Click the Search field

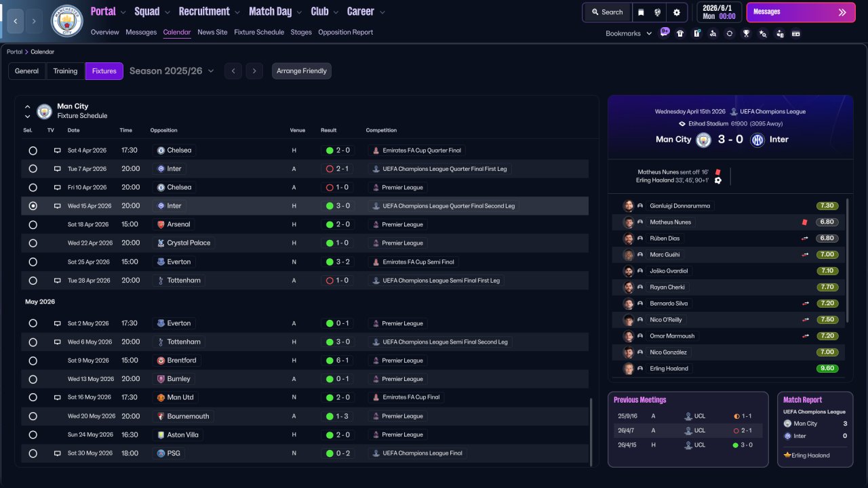tap(607, 12)
